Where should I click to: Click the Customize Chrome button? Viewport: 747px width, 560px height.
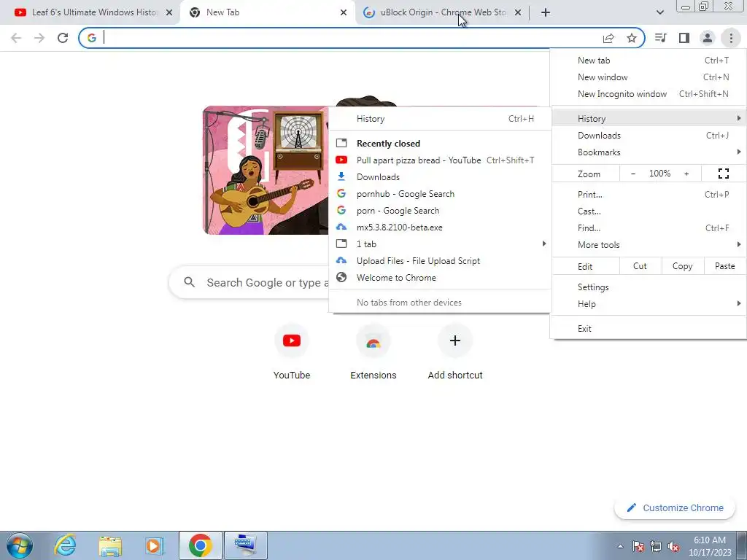coord(676,507)
